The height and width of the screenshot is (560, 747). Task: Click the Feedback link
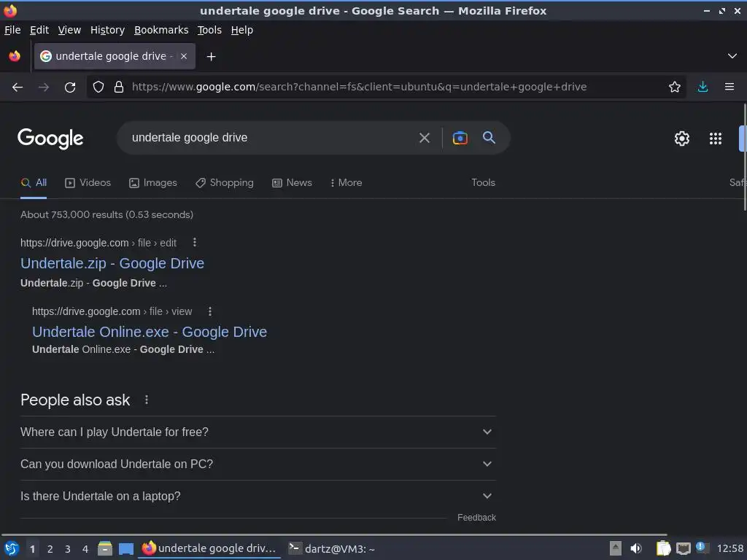coord(476,518)
